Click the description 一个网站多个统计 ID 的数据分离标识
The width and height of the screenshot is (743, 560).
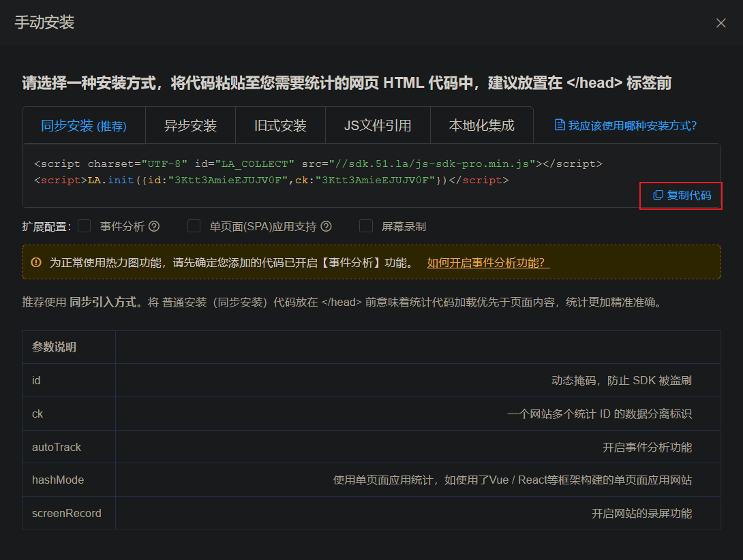(599, 414)
